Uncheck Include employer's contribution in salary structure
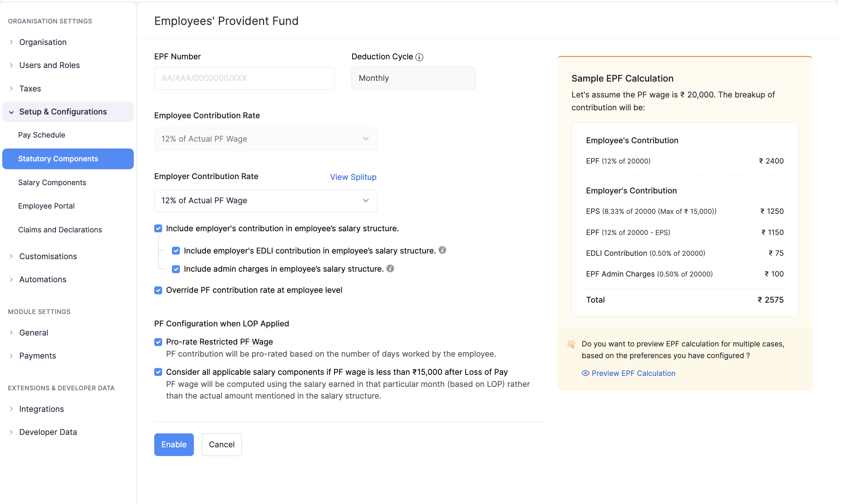867x504 pixels. pos(158,229)
